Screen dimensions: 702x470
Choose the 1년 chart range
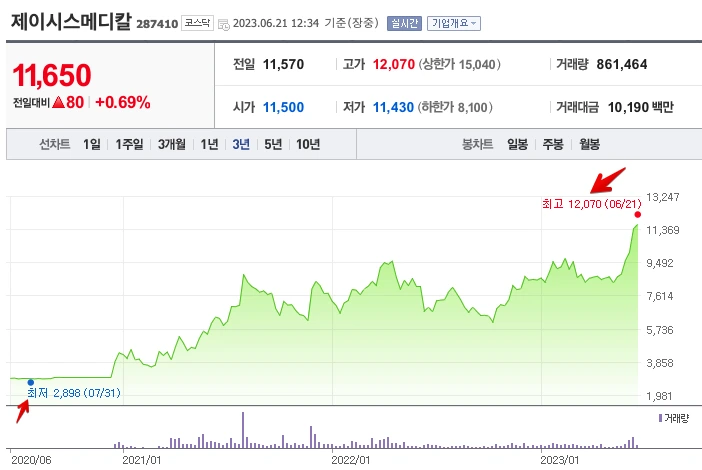click(209, 144)
